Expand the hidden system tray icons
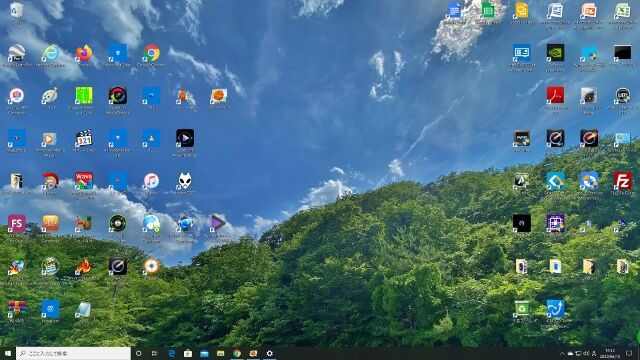The height and width of the screenshot is (360, 640). point(562,353)
